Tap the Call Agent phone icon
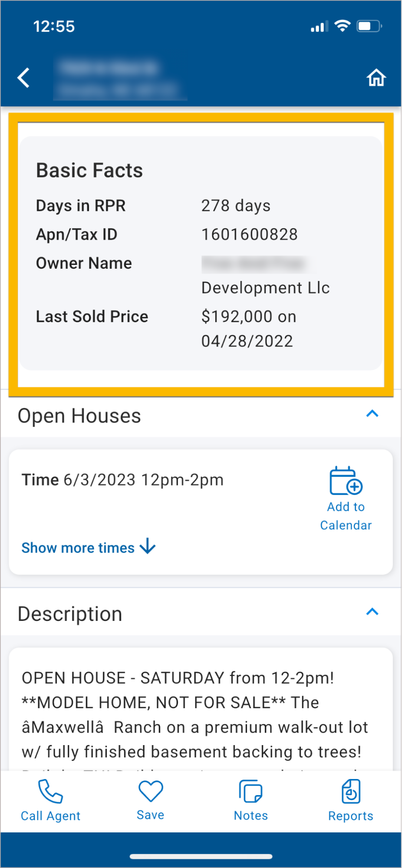The width and height of the screenshot is (402, 868). [50, 791]
